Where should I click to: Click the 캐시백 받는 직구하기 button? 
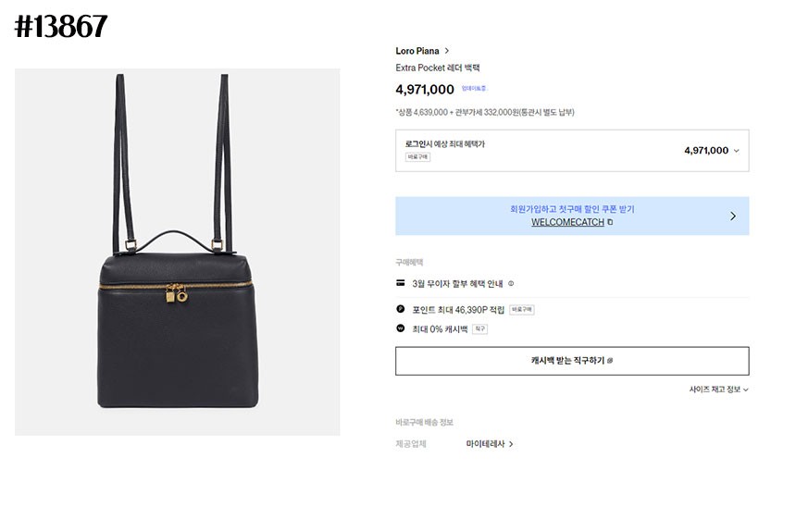(x=572, y=361)
